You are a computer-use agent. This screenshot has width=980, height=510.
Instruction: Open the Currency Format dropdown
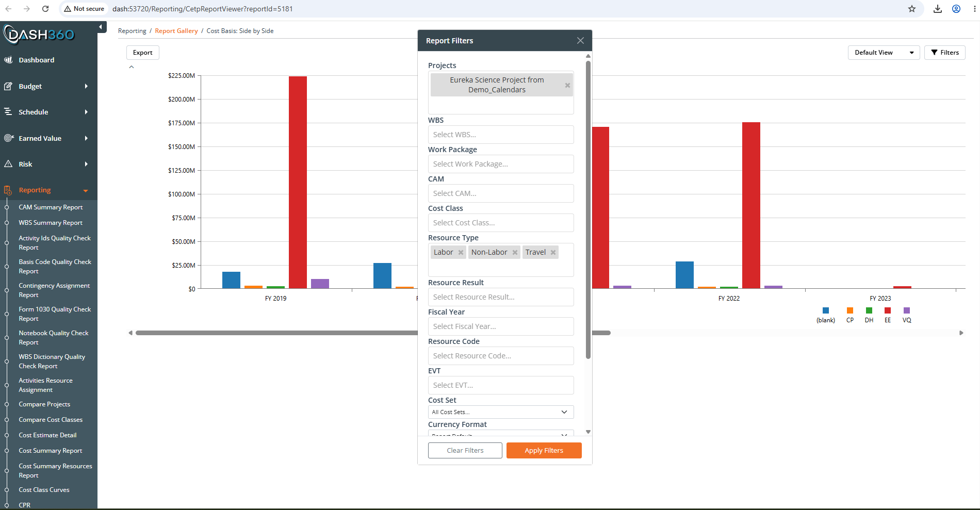coord(500,434)
